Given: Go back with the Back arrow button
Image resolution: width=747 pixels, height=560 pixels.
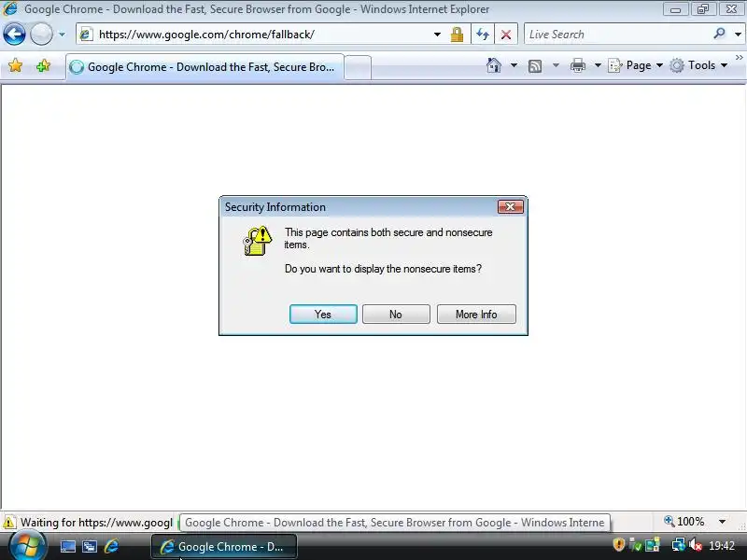Looking at the screenshot, I should pyautogui.click(x=14, y=35).
